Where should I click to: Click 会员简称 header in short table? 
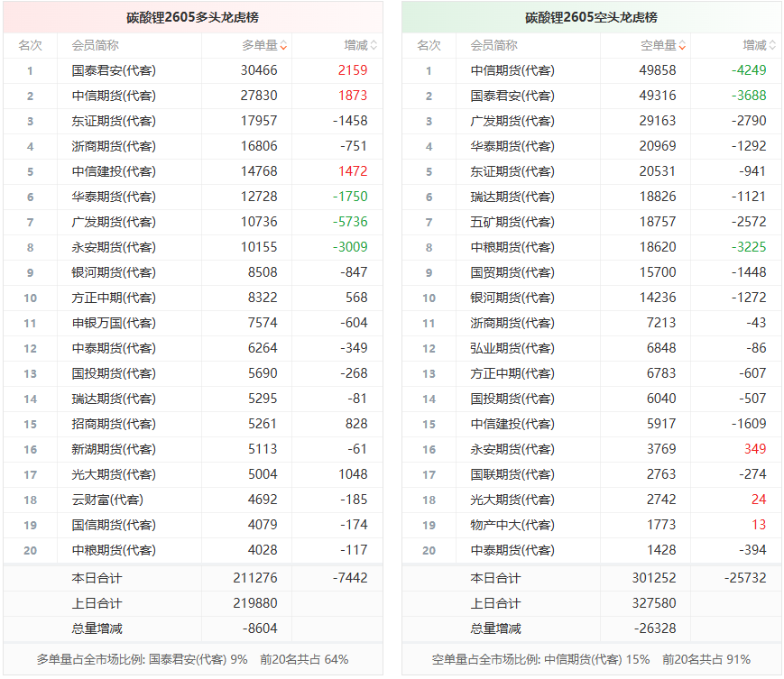coord(493,45)
